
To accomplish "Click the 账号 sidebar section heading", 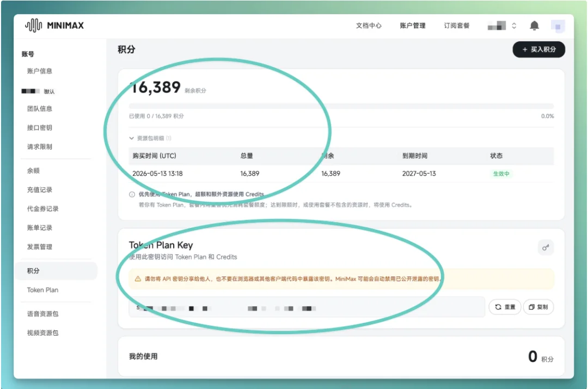I will [x=28, y=54].
